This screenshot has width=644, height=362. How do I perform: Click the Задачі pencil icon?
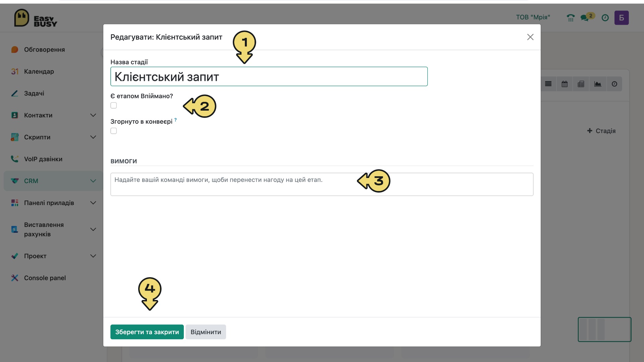14,94
